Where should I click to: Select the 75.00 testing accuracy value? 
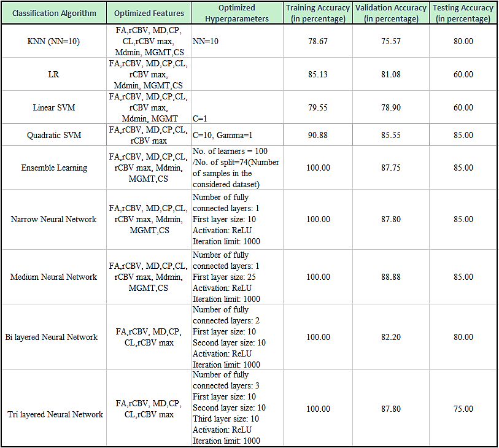pyautogui.click(x=463, y=409)
